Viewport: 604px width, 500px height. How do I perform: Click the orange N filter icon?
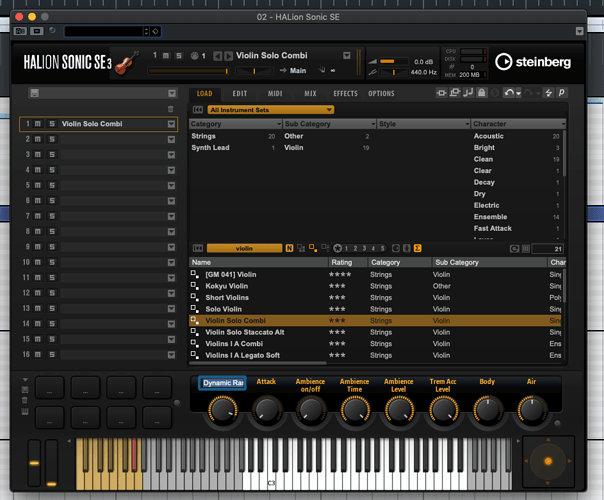click(289, 248)
